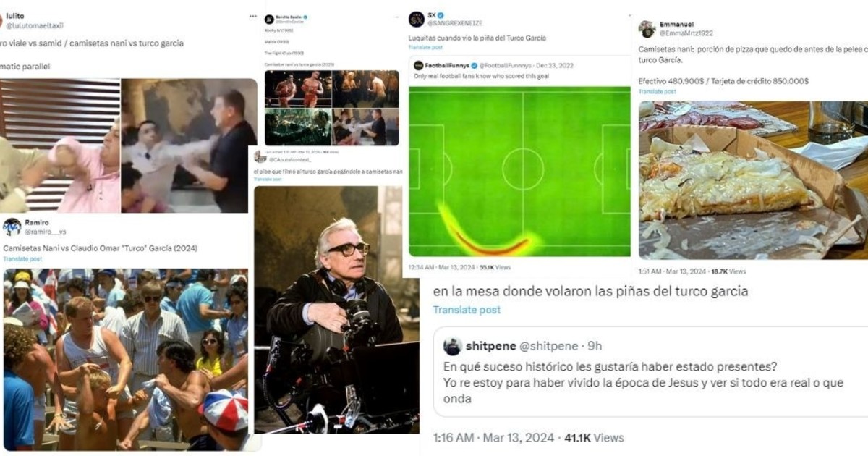Click Translate post under Ramiro's tweet
This screenshot has height=456, width=868.
[x=22, y=259]
